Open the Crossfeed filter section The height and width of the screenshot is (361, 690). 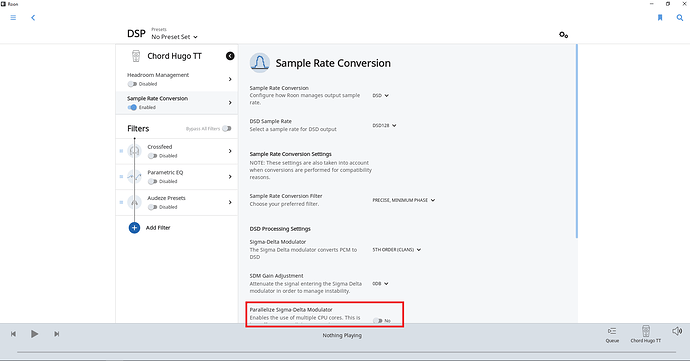click(x=177, y=151)
